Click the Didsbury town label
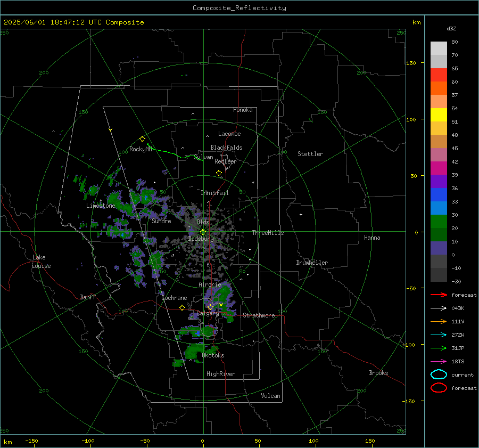 click(x=201, y=239)
